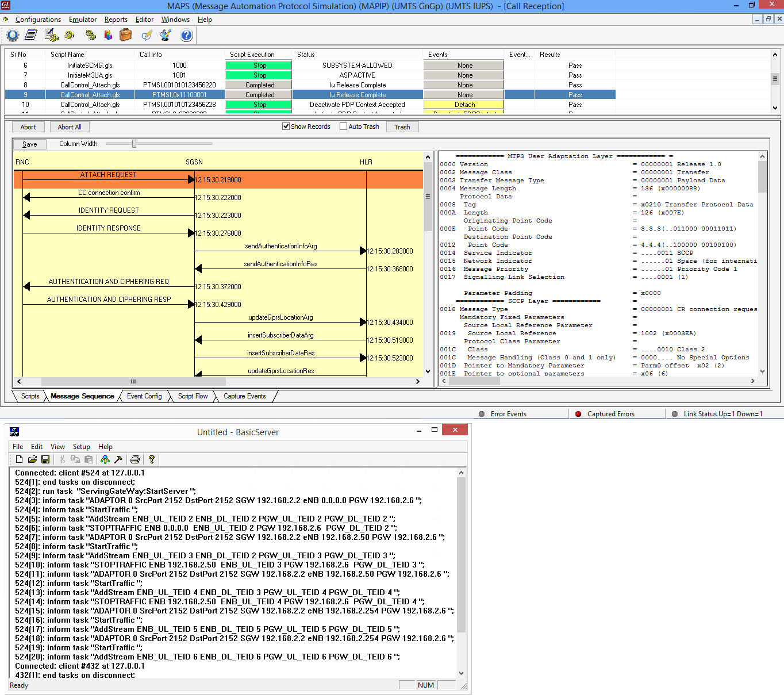Click the Column Width slider
Viewport: 784px width, 698px height.
click(x=134, y=144)
